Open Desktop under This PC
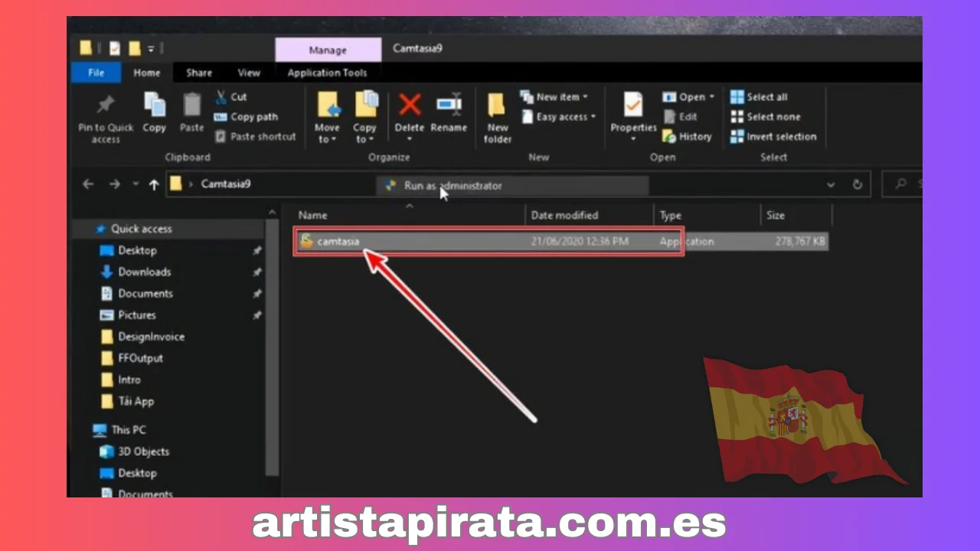 click(x=137, y=472)
